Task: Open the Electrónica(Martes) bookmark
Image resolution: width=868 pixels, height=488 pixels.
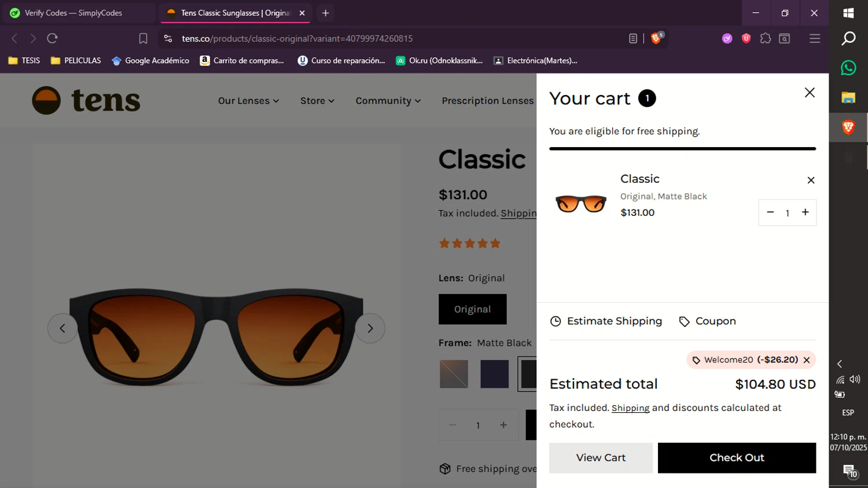Action: coord(535,60)
